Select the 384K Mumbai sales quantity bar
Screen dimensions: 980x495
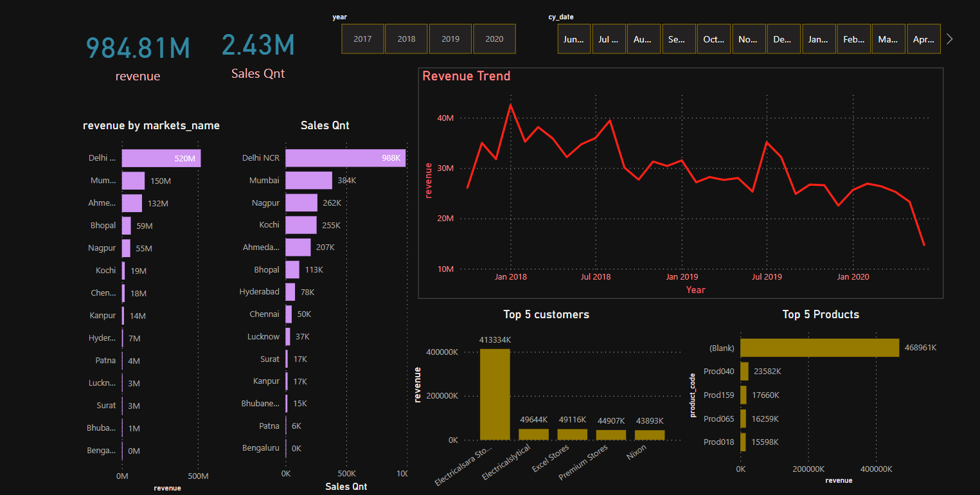(309, 181)
